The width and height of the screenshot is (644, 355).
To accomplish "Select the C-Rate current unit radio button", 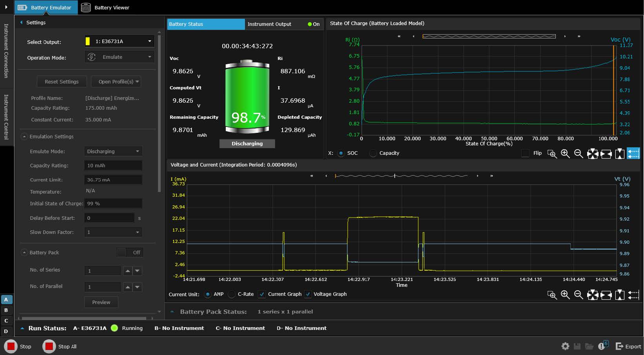I will (232, 294).
